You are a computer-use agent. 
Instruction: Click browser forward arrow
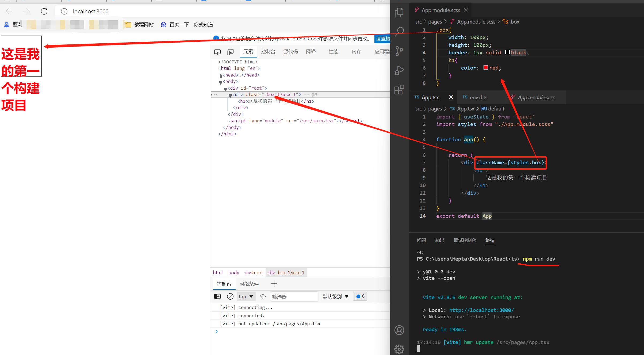[26, 11]
